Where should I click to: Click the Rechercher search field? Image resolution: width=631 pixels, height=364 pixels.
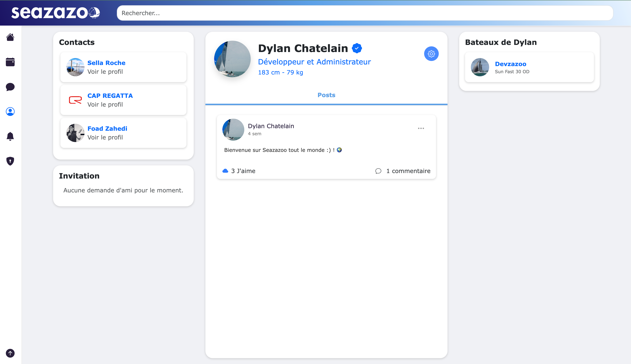(365, 13)
